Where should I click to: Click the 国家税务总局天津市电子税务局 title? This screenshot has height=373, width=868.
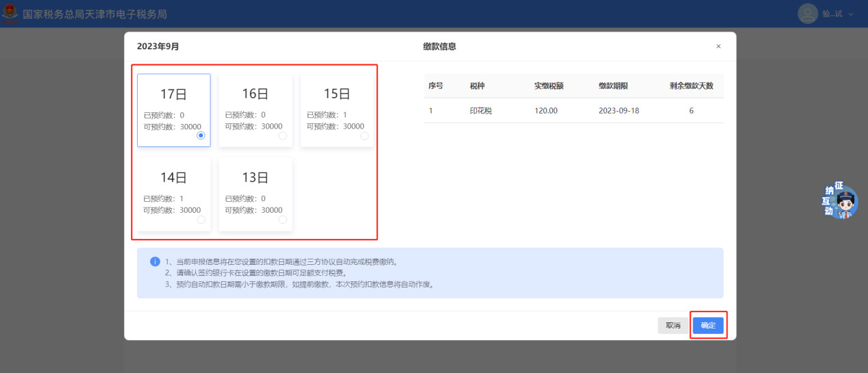click(x=95, y=14)
